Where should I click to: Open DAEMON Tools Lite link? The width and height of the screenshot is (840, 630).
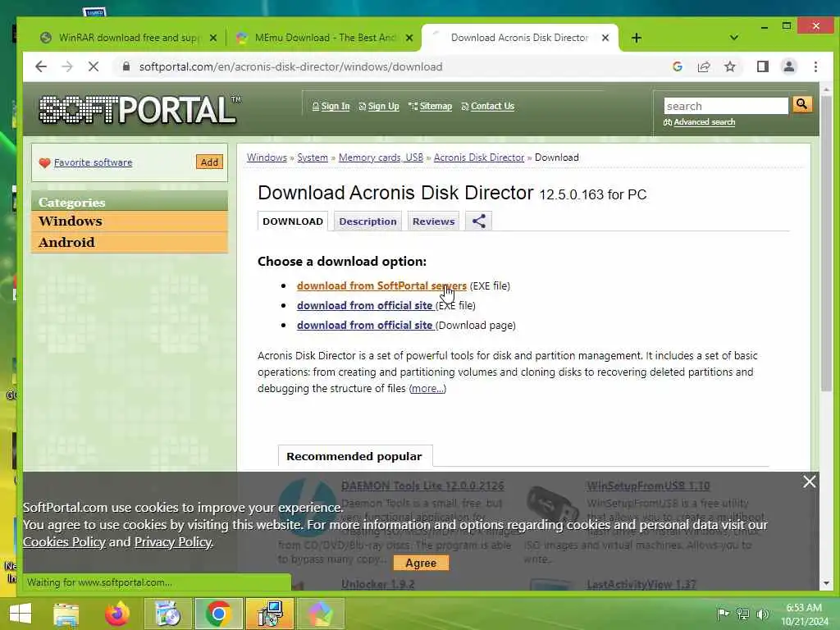coord(422,486)
